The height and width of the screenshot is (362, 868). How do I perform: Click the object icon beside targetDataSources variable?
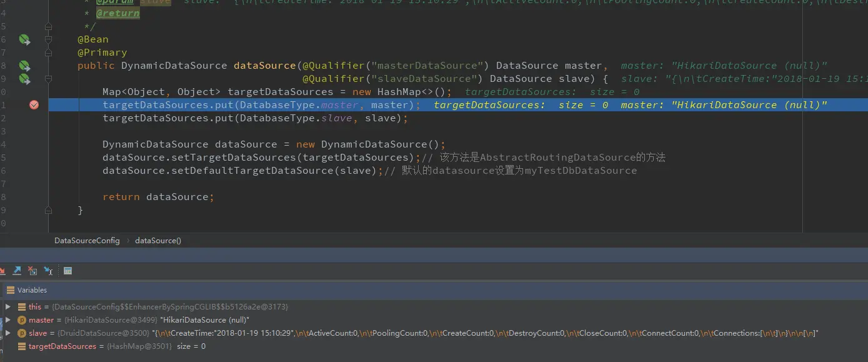click(22, 346)
